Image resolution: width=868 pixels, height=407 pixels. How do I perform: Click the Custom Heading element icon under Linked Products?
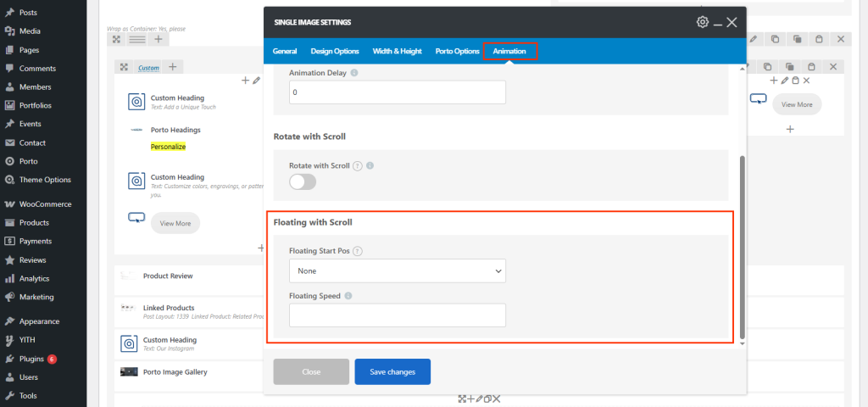tap(130, 343)
